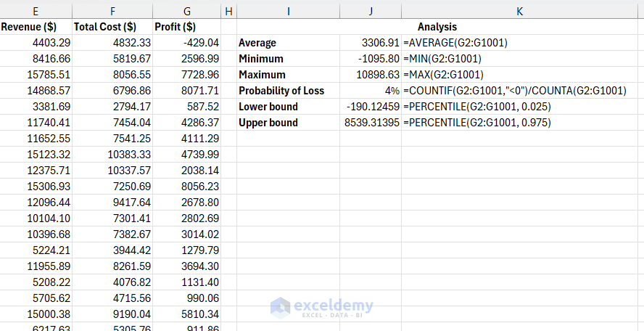Select the Analysis title cell

(437, 27)
